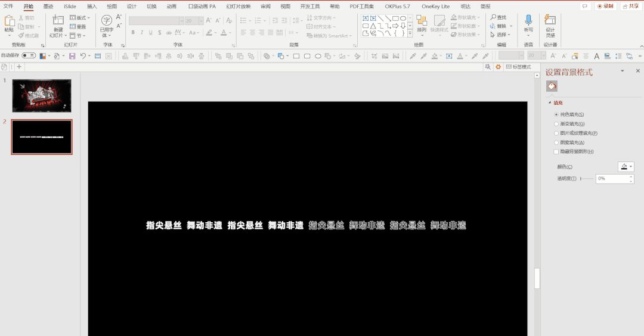Open the 已用字体 used fonts icon

[106, 20]
